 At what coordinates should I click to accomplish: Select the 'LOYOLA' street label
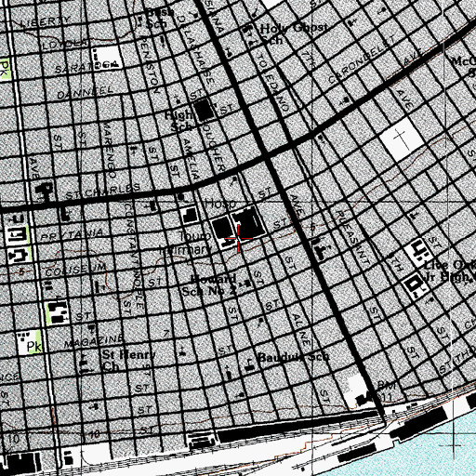[65, 45]
